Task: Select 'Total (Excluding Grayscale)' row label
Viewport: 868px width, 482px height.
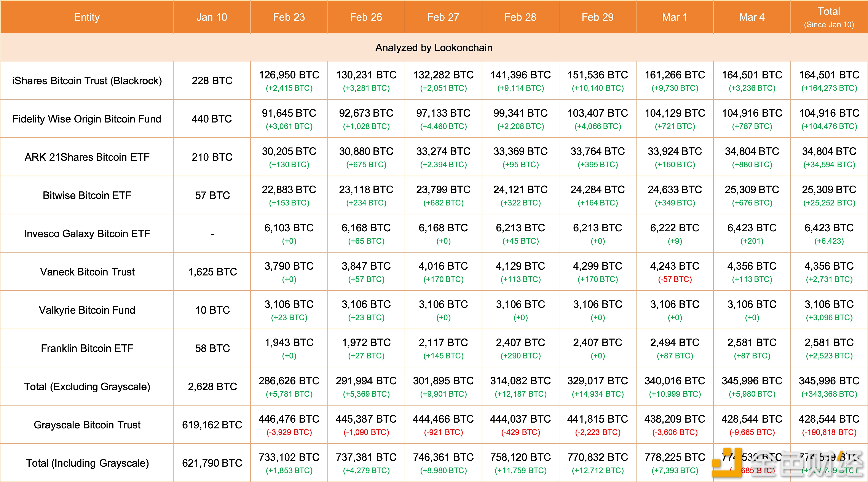Action: [x=87, y=386]
